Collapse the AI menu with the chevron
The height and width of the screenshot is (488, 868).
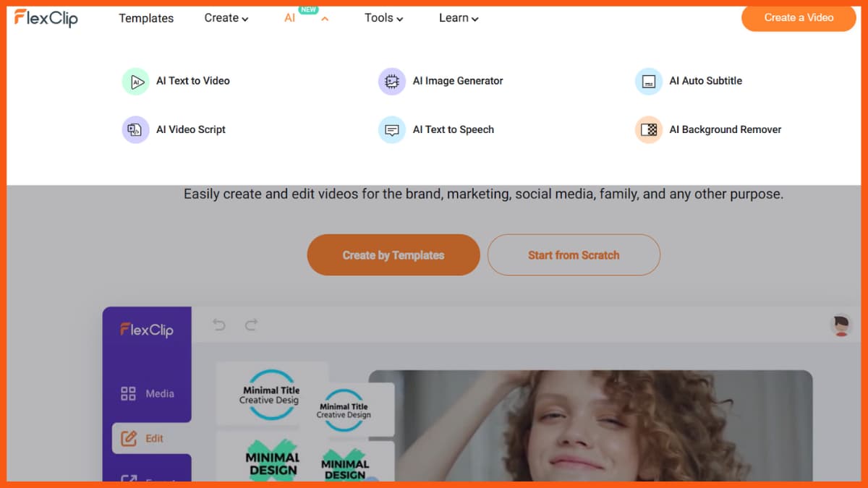(325, 20)
